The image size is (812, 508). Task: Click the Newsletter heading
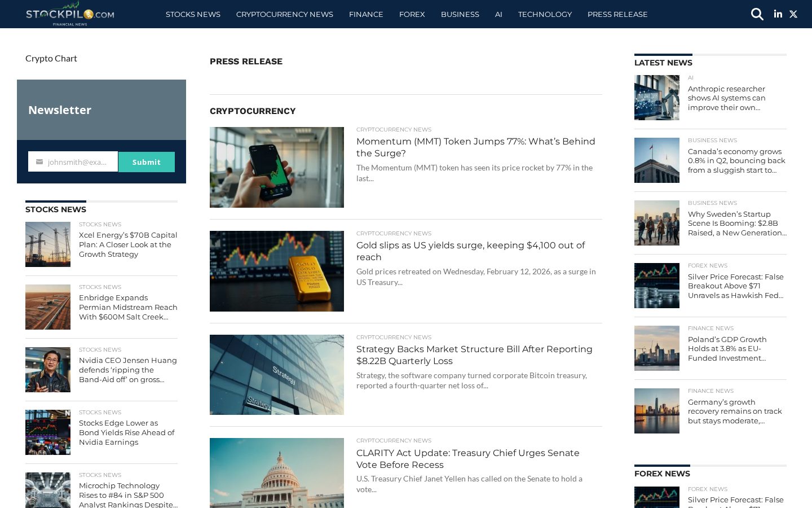pos(60,110)
